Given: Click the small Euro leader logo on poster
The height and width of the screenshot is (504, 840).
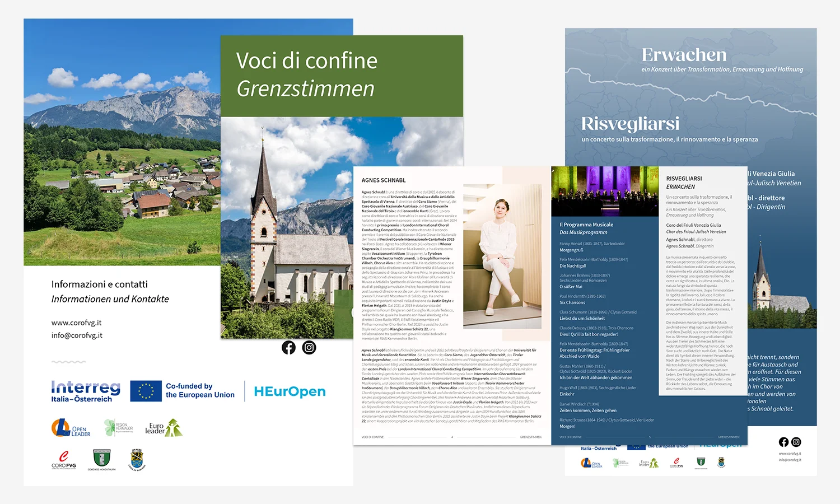Looking at the screenshot, I should point(649,463).
